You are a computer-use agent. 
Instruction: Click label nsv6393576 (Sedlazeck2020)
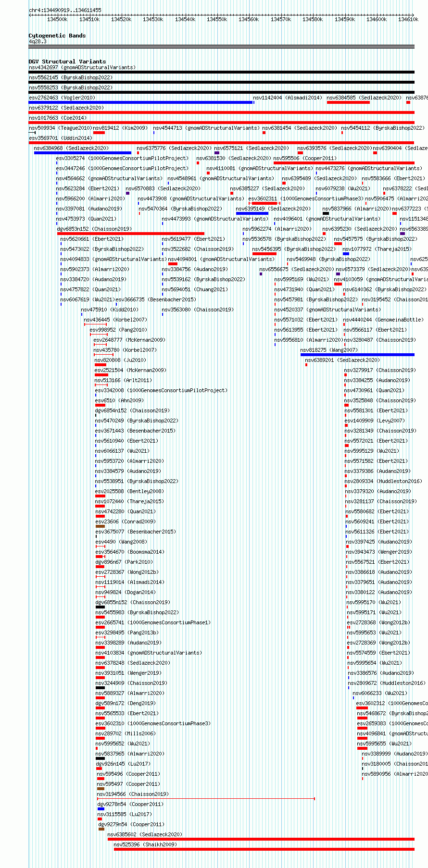tap(335, 148)
